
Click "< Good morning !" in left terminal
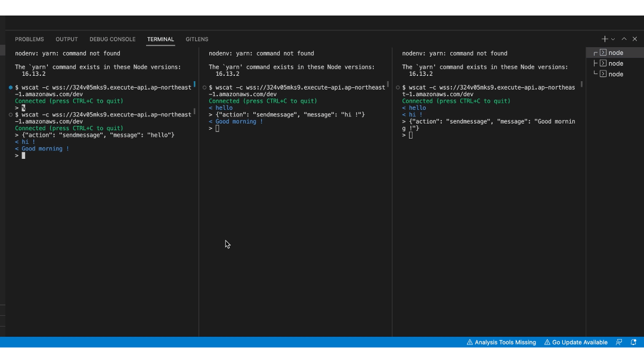coord(42,149)
